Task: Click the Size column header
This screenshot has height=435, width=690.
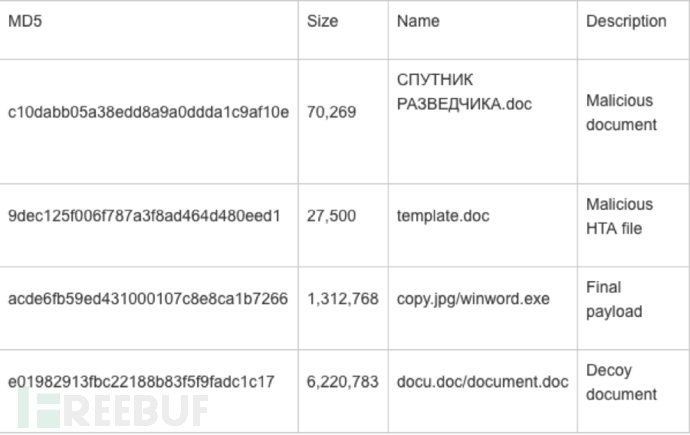Action: [322, 21]
